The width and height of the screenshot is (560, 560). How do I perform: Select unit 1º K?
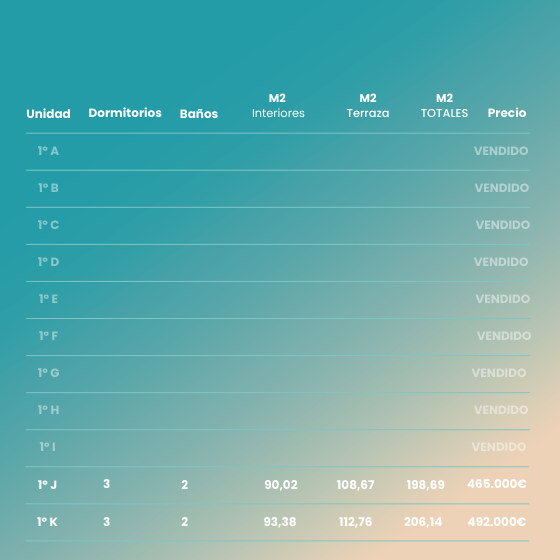[47, 522]
